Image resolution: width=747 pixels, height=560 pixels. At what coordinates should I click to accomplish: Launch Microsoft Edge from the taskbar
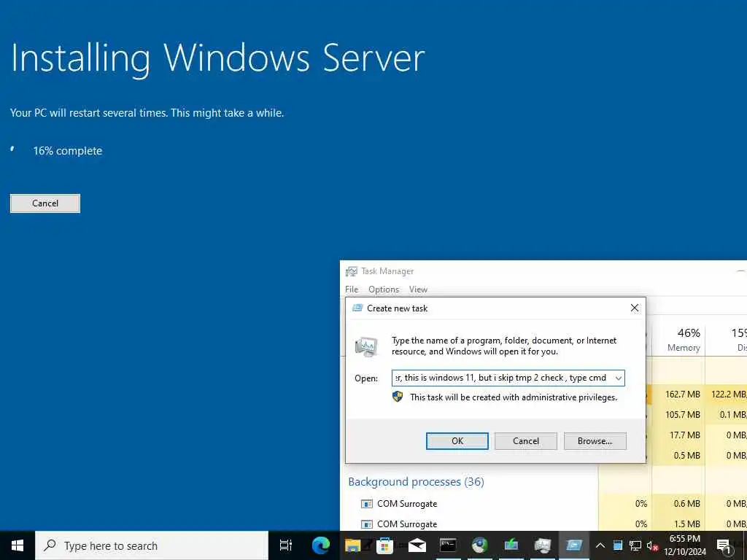321,545
